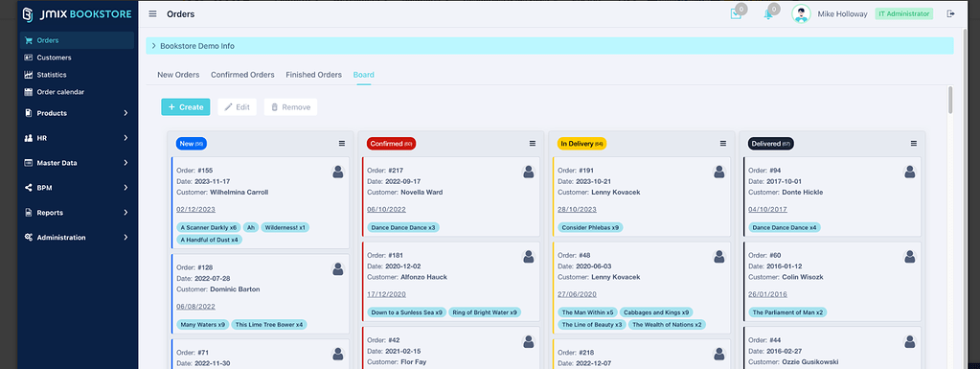980x369 pixels.
Task: Click Mike Holloway's avatar picture
Action: pyautogui.click(x=801, y=13)
